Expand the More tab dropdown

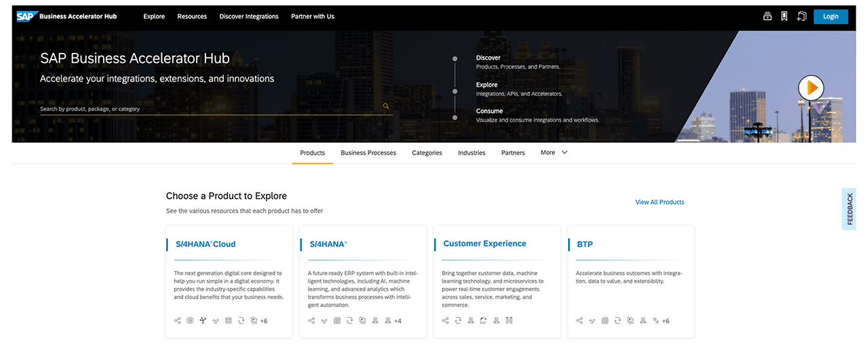554,153
